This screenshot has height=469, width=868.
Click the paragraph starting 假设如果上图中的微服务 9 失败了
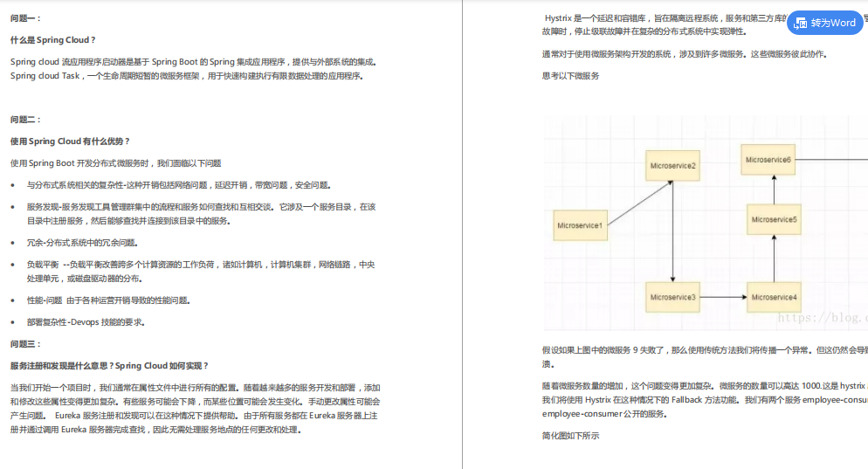coord(705,357)
